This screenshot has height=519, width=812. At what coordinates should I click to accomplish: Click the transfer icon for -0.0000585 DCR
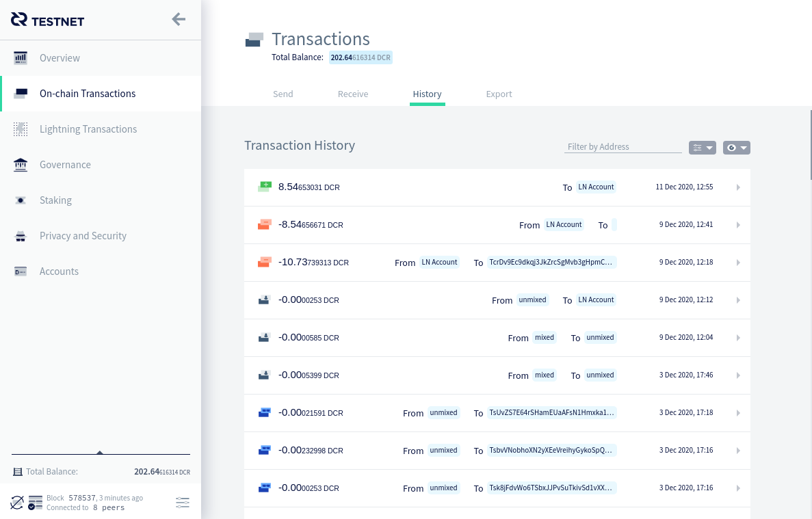coord(264,337)
